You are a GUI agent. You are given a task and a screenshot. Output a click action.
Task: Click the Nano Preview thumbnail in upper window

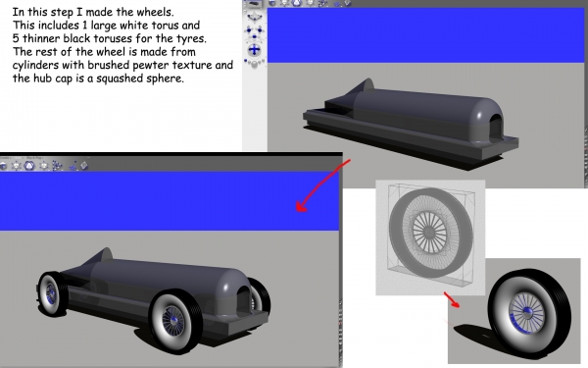[254, 4]
